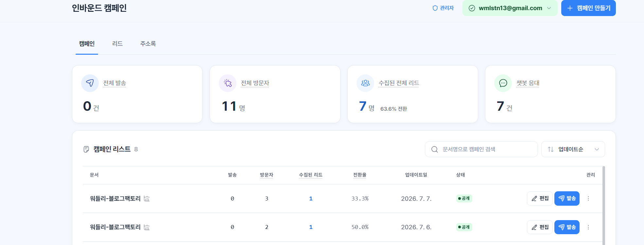Click the visitor count 3 cell

point(267,198)
